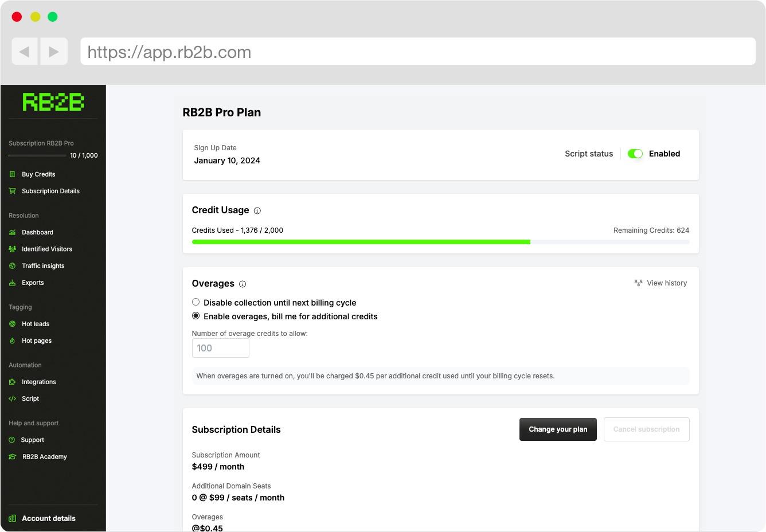Open Account details

49,518
